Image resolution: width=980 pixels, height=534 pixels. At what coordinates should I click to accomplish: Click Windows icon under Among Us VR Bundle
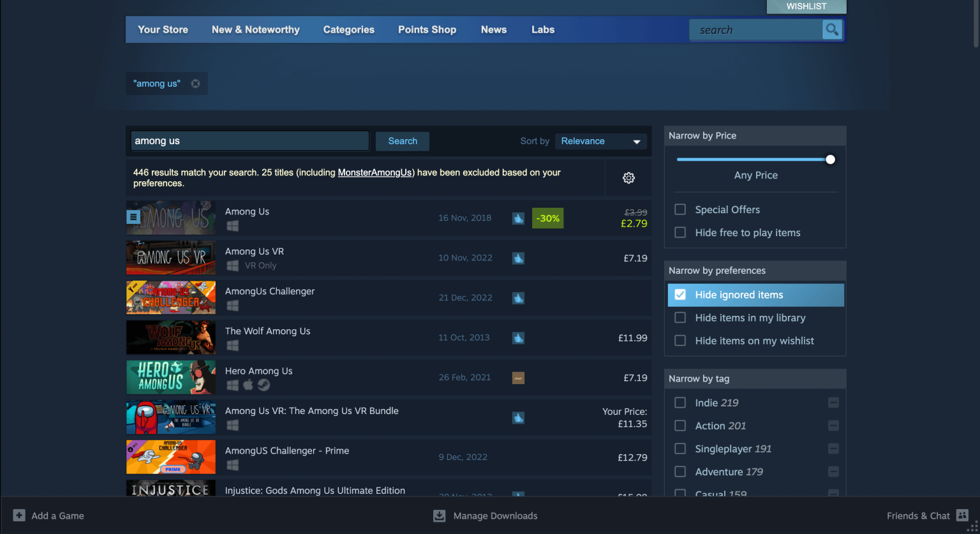click(232, 425)
